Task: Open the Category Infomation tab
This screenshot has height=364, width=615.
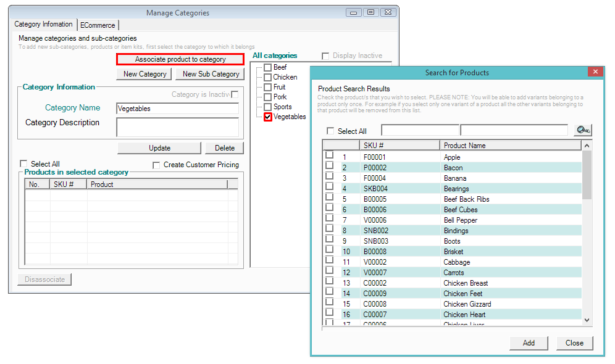Action: [43, 25]
